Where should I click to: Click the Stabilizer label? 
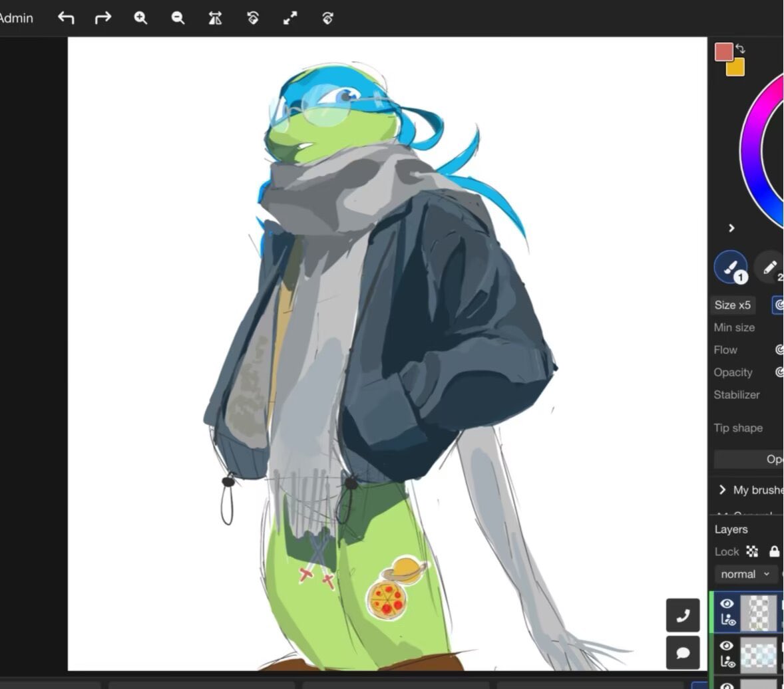tap(737, 395)
